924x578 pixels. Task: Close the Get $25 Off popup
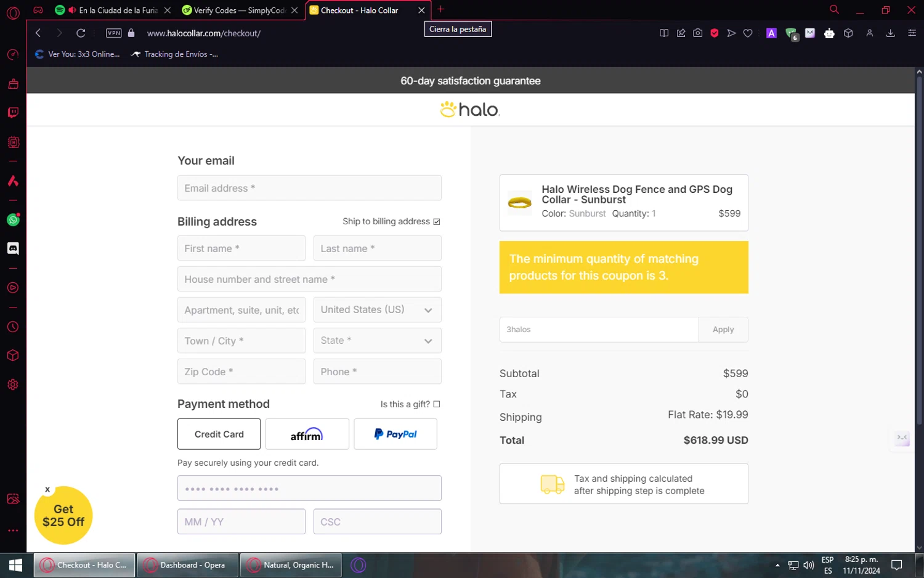point(47,490)
